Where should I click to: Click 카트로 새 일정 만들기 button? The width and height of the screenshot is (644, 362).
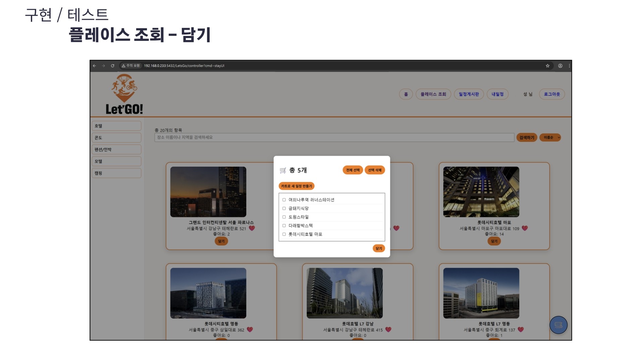[x=297, y=186]
